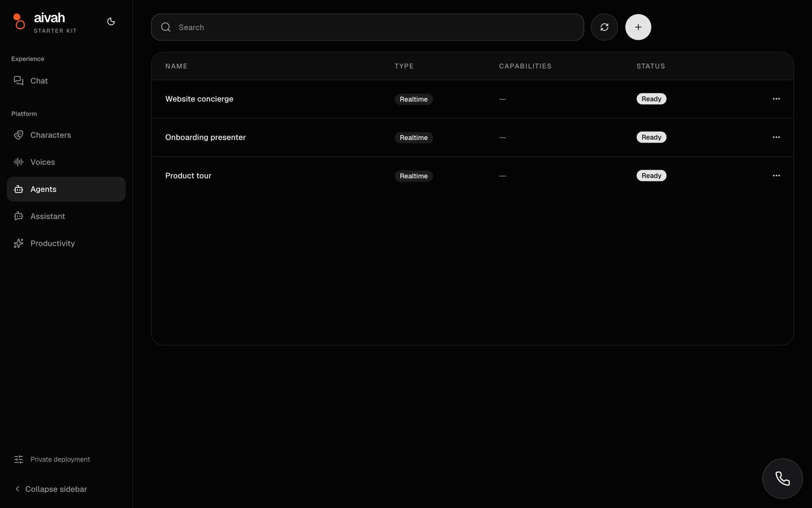Screen dimensions: 812x508
Task: Add a new agent with plus button
Action: pyautogui.click(x=638, y=27)
